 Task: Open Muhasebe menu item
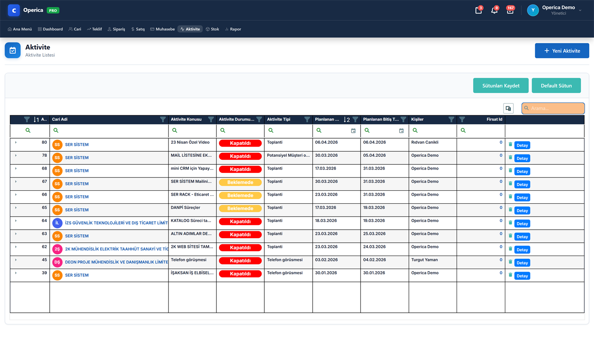pos(162,29)
